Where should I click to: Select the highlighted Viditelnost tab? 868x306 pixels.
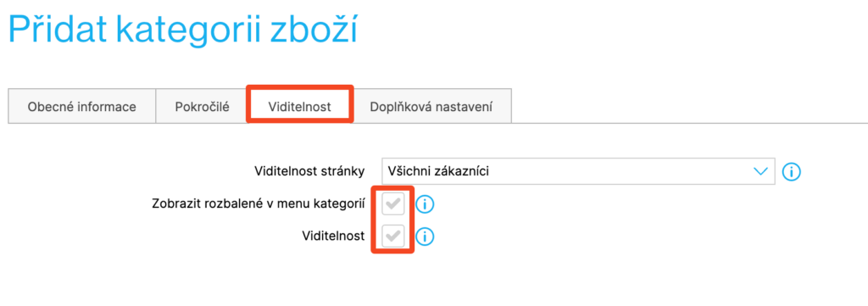point(299,106)
